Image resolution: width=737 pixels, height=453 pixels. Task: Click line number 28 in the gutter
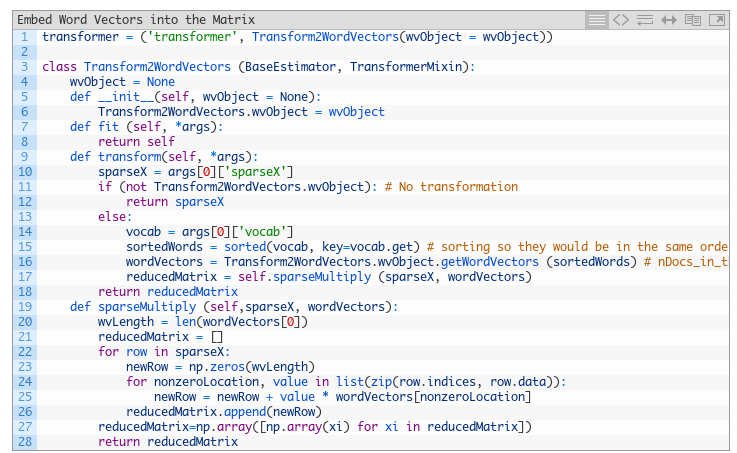(x=24, y=442)
